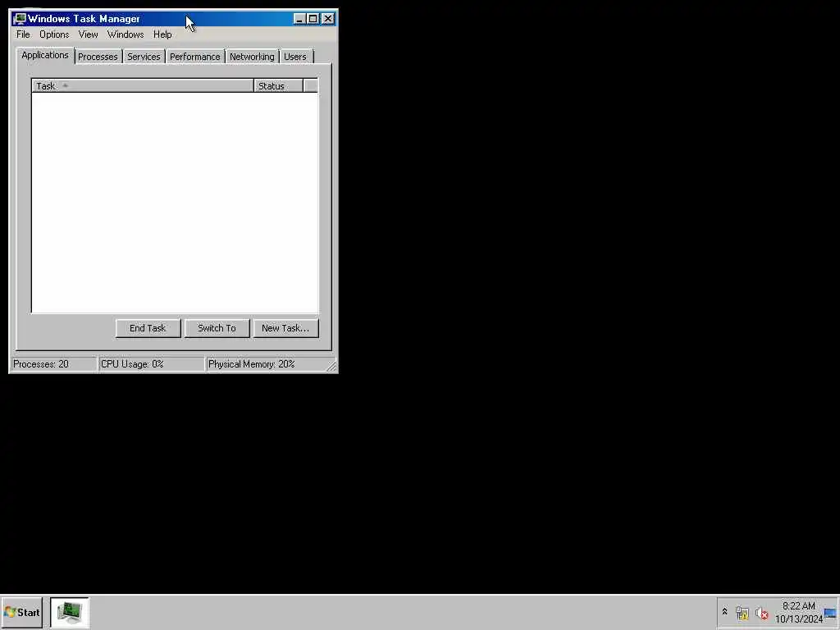The image size is (840, 630).
Task: Open the View menu
Action: 88,34
